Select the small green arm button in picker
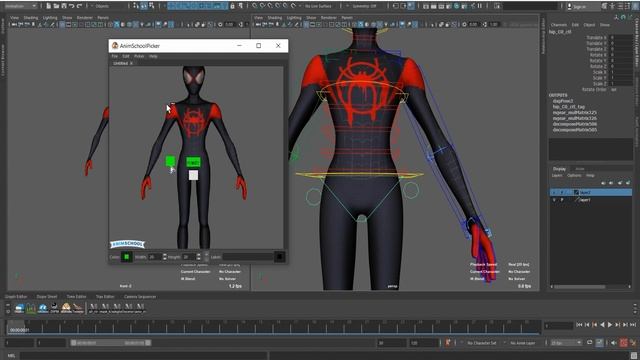Viewport: 640px width, 360px height. click(170, 161)
